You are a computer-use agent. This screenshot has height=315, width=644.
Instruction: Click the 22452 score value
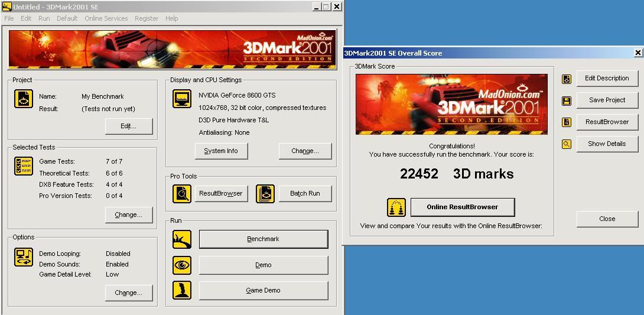tap(419, 174)
